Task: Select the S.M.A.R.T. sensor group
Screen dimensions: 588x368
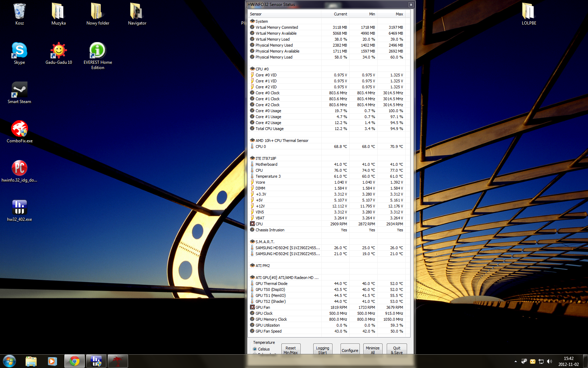Action: pos(327,242)
